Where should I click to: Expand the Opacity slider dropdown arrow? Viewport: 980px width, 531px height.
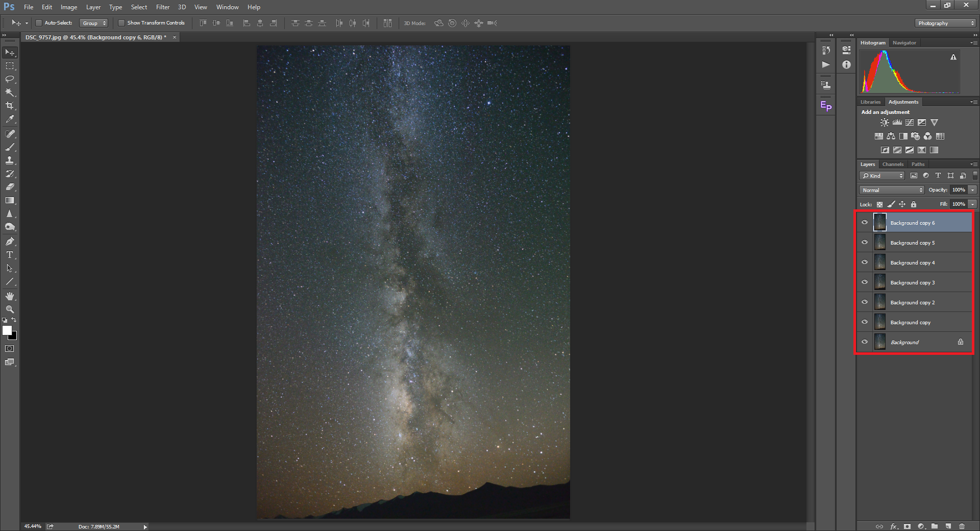[973, 190]
